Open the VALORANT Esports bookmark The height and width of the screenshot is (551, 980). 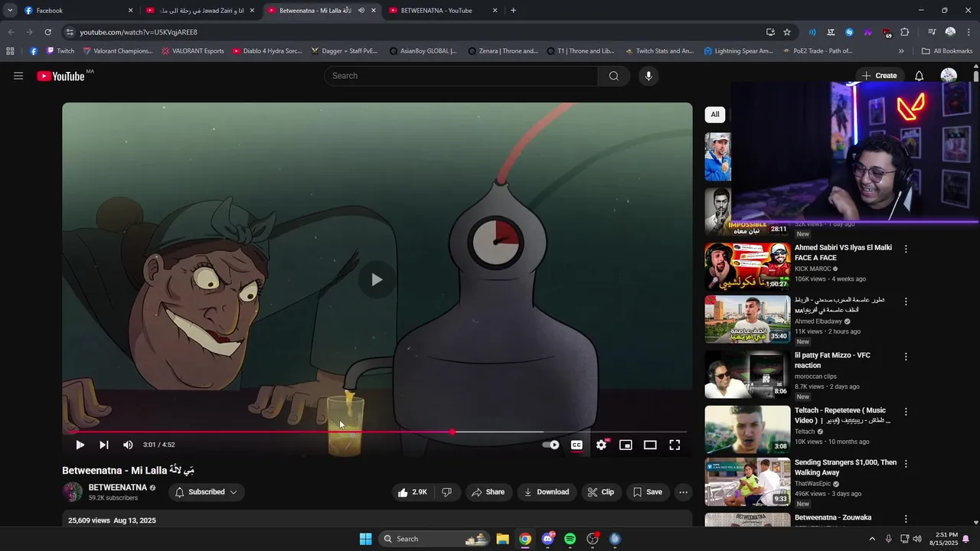[x=192, y=51]
